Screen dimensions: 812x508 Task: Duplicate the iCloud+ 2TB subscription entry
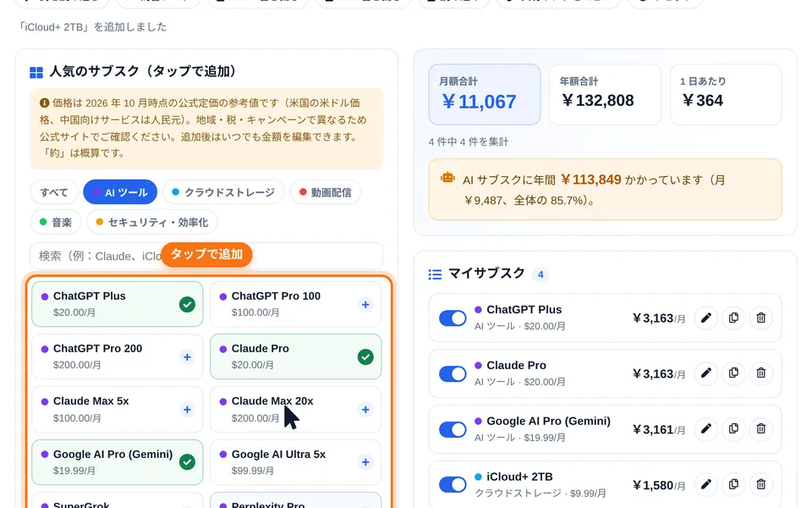[x=733, y=484]
